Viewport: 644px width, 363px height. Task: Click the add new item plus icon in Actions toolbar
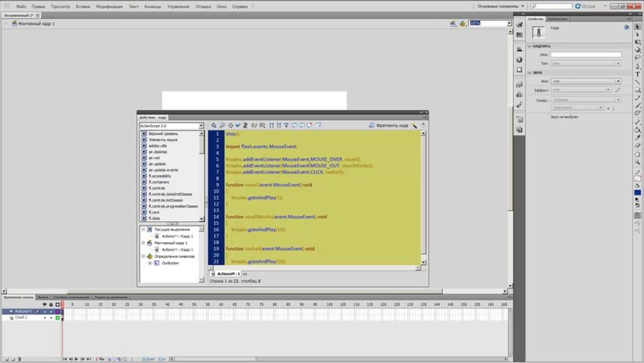click(x=213, y=125)
